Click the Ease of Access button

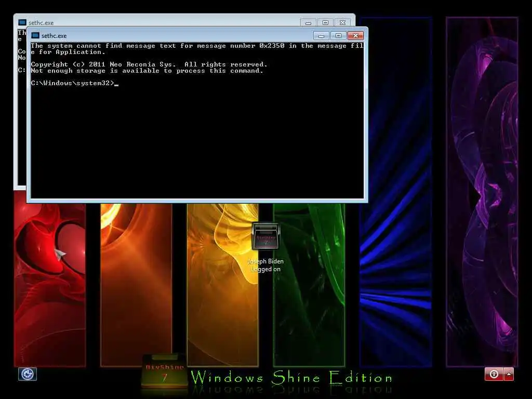click(x=27, y=374)
